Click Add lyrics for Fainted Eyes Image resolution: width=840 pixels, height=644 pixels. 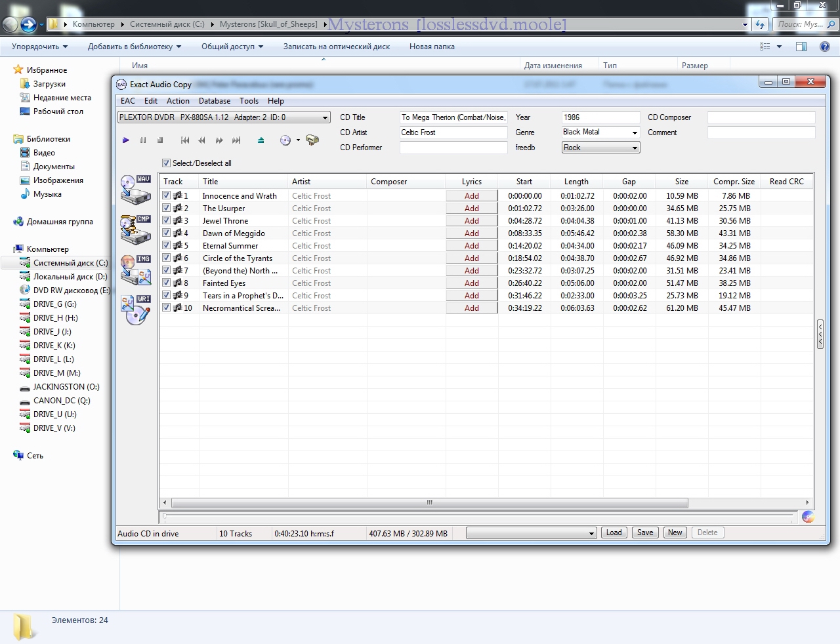(472, 283)
